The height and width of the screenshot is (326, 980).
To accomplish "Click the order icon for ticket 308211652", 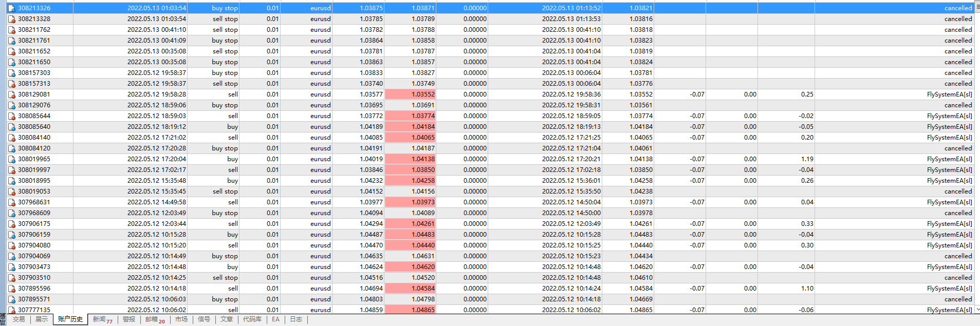I will pyautogui.click(x=11, y=51).
